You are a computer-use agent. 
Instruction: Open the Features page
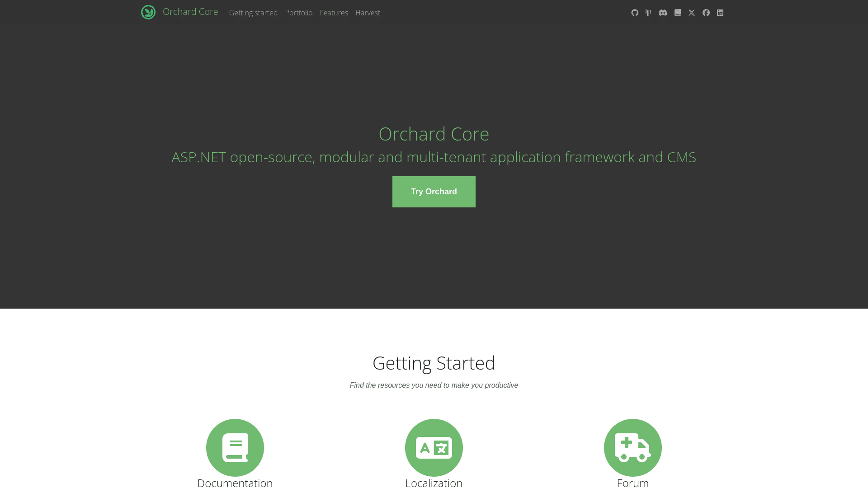coord(334,13)
